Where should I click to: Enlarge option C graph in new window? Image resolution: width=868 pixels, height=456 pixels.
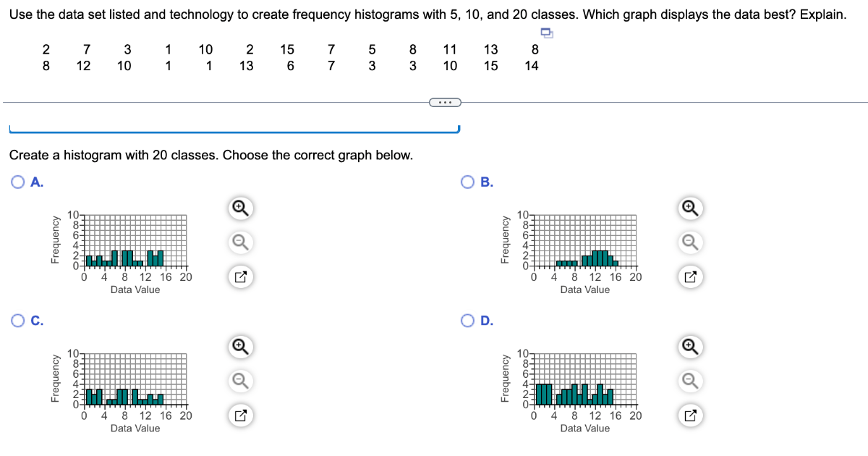click(x=239, y=415)
